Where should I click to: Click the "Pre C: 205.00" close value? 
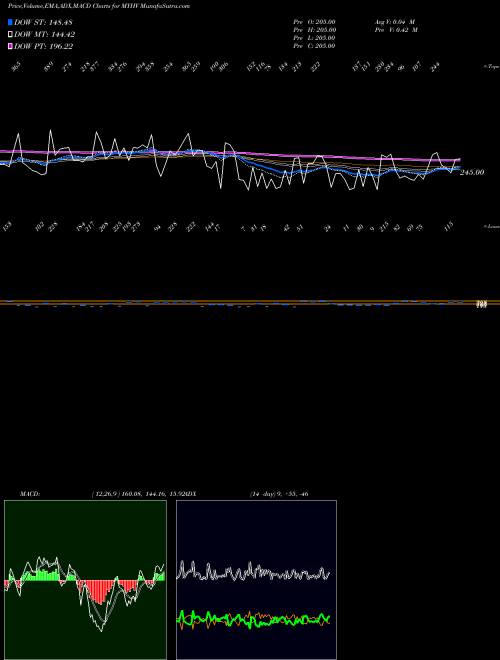point(314,46)
